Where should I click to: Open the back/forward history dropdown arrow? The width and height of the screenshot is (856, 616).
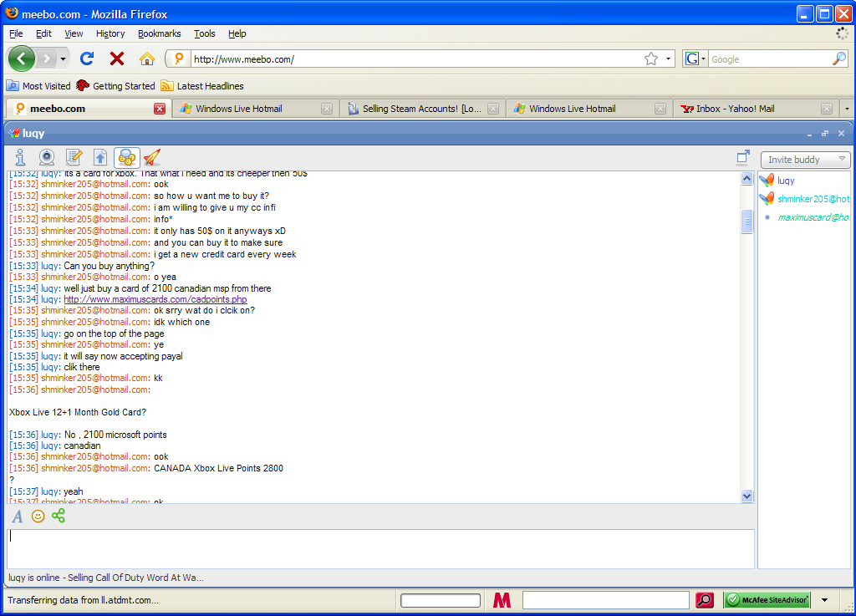64,59
